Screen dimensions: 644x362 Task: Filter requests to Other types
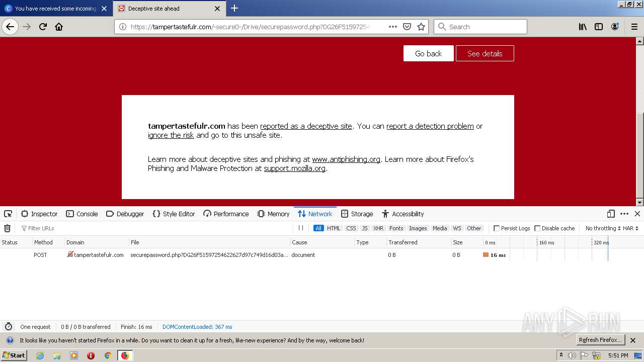click(474, 228)
